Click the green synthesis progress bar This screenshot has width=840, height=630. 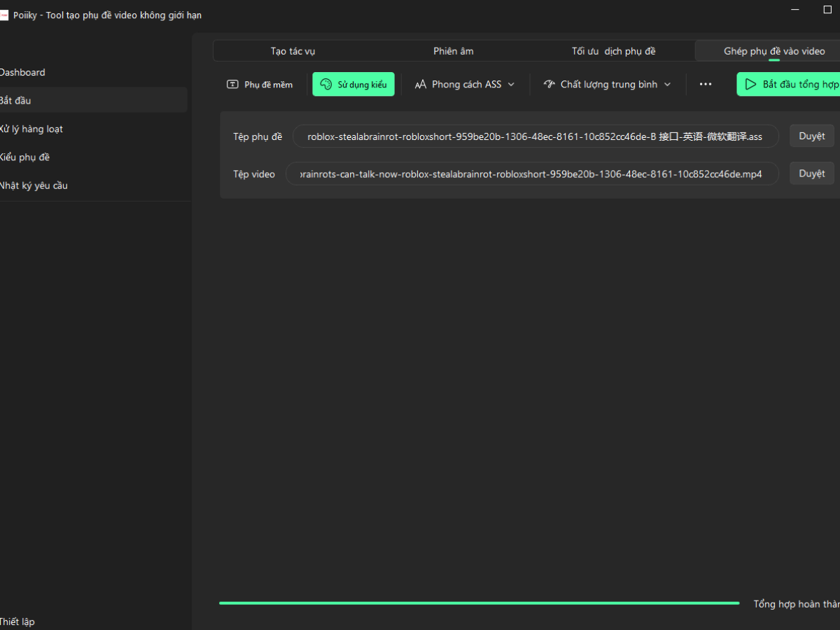pos(479,603)
